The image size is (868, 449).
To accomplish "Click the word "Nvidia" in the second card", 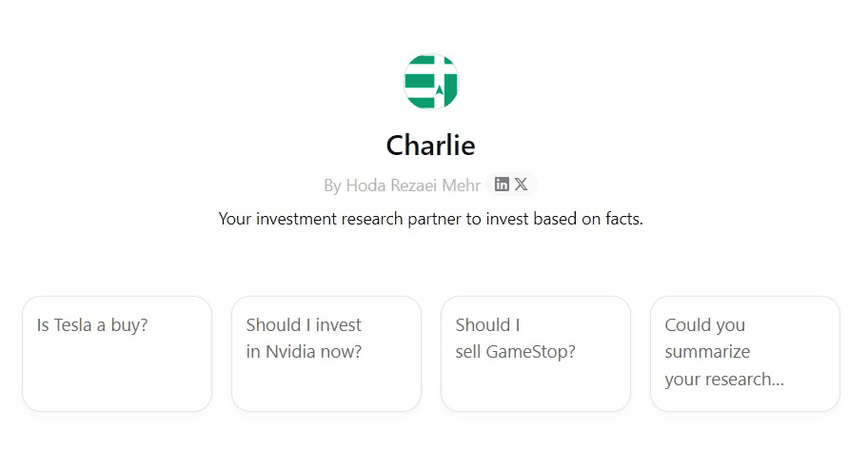I will pos(290,352).
